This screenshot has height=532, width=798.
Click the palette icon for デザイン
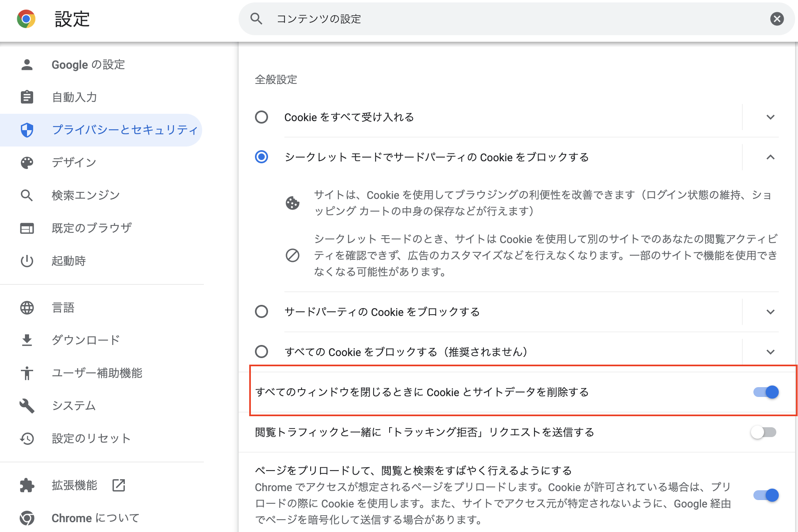(x=27, y=162)
